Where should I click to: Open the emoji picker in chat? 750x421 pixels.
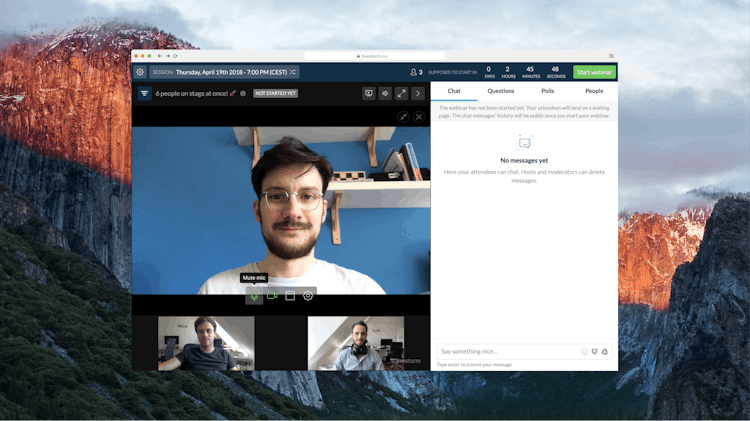[584, 351]
